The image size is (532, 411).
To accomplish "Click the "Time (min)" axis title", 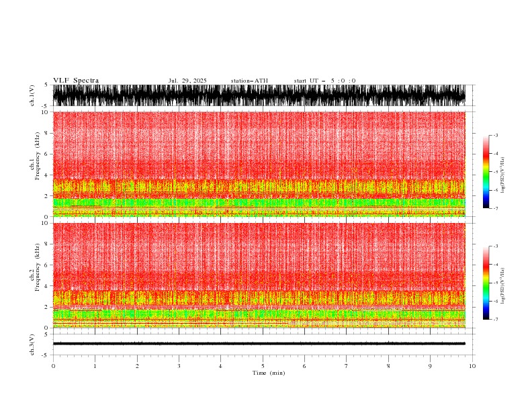I will click(x=269, y=373).
